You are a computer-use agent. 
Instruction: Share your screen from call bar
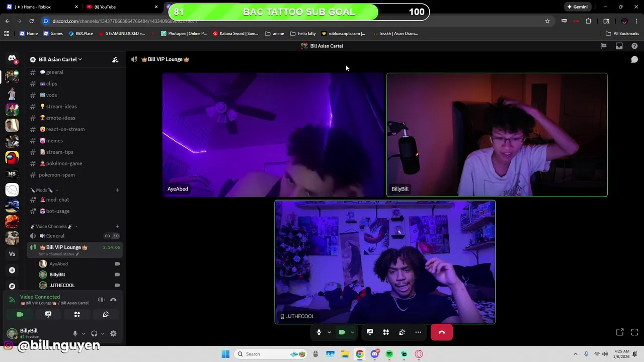pyautogui.click(x=370, y=332)
